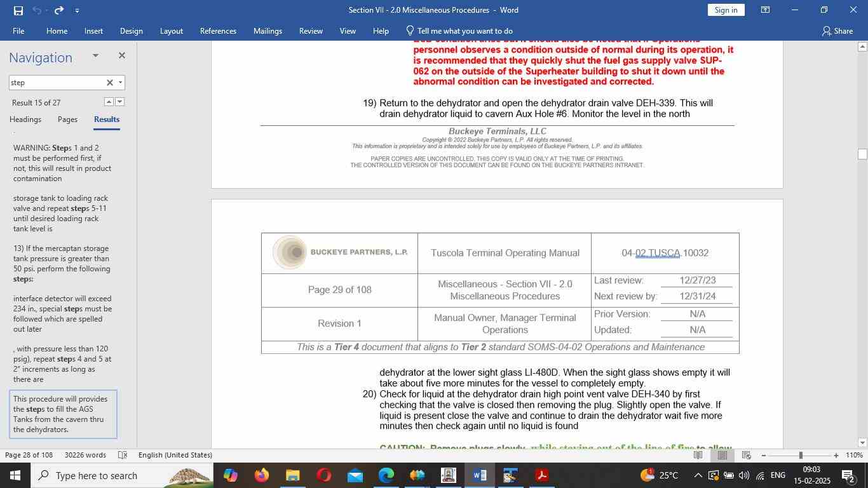Open the File menu
868x488 pixels.
(18, 30)
